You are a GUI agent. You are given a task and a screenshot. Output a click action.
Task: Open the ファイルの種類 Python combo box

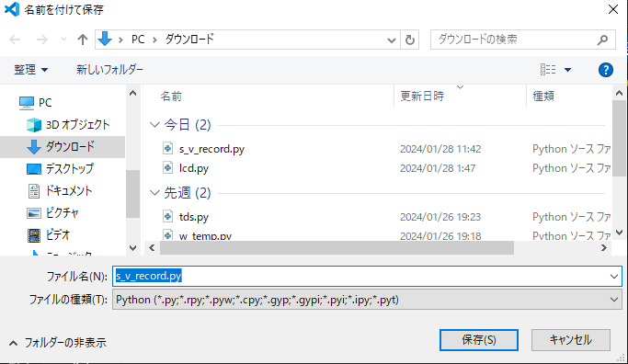367,300
